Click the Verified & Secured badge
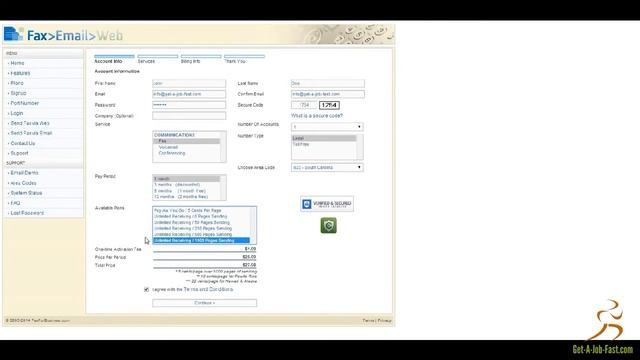 (x=327, y=204)
